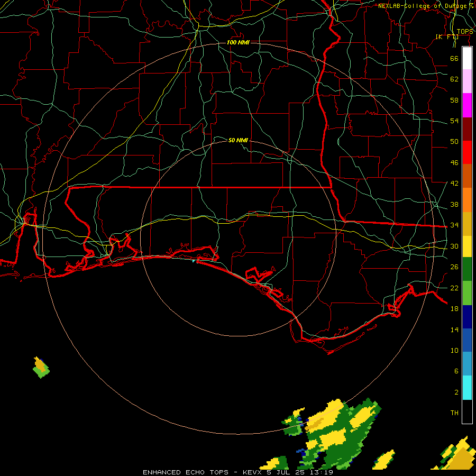The height and width of the screenshot is (476, 476).
Task: Click the light blue 14 kft legend swatch
Action: (467, 364)
